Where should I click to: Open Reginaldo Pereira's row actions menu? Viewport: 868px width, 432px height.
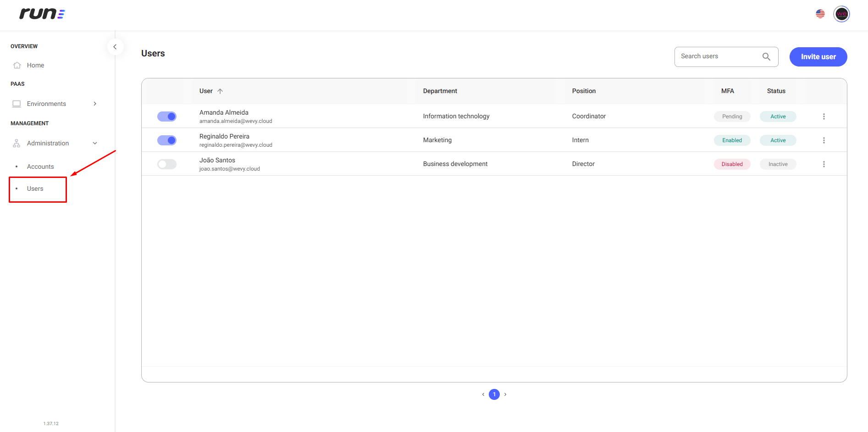pos(824,140)
